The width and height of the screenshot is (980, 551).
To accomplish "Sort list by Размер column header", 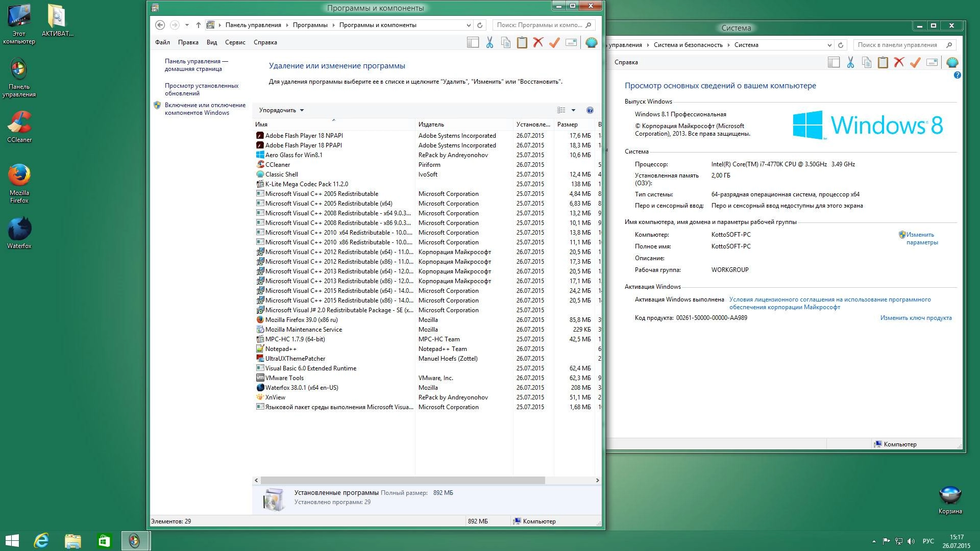I will 574,124.
